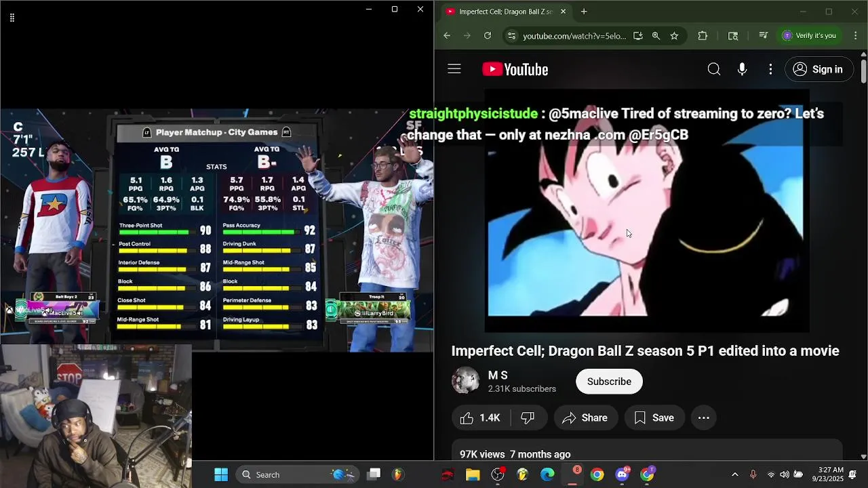
Task: Open the Google Chrome taskbar icon
Action: click(597, 474)
